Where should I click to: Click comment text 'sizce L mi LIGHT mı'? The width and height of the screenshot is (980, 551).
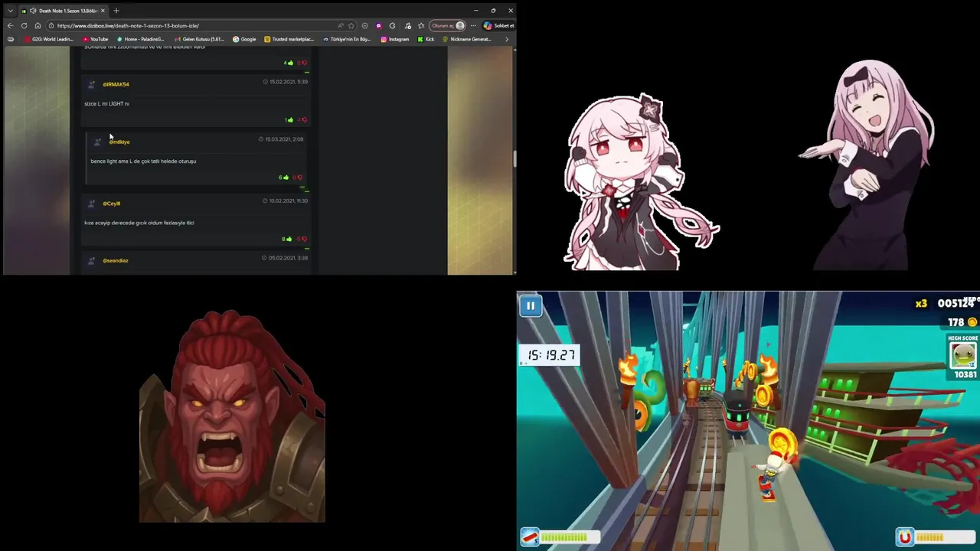tap(106, 104)
